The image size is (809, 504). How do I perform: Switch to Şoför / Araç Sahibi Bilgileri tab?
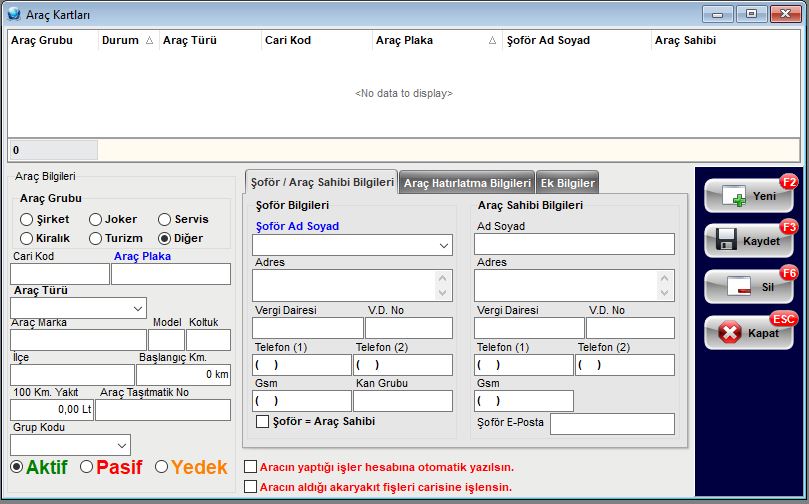tap(321, 182)
